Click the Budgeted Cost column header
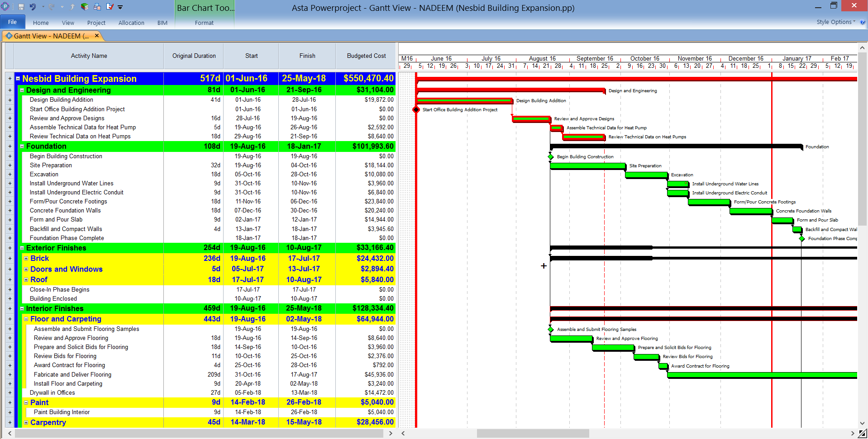 pyautogui.click(x=366, y=56)
